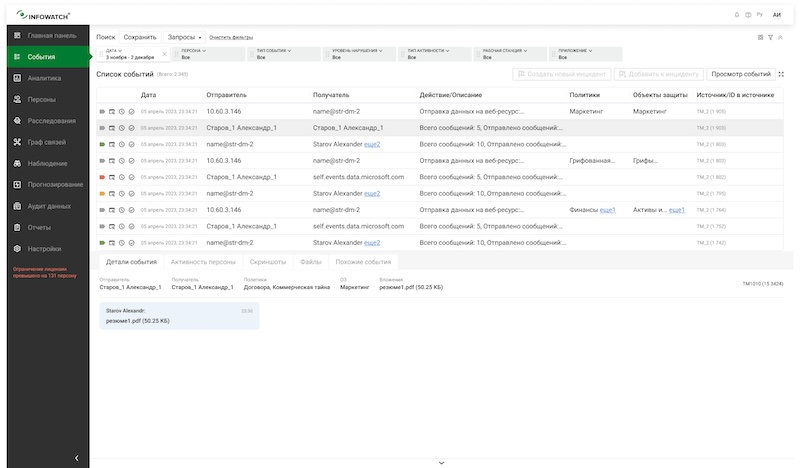Open column settings icon above filters

[x=760, y=37]
